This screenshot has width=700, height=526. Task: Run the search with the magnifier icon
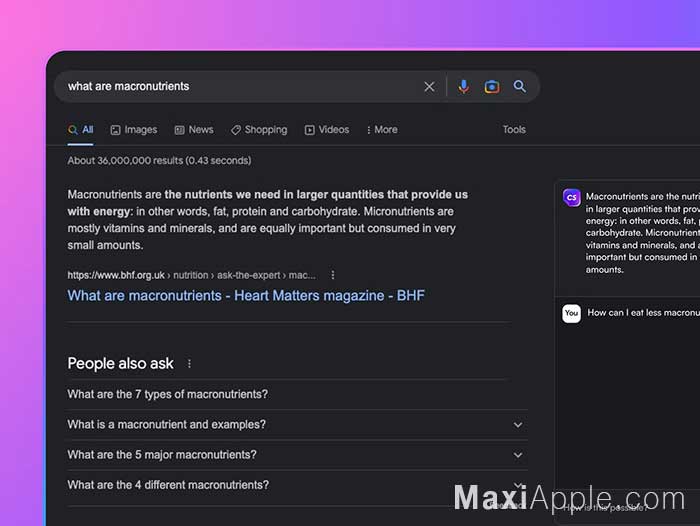coord(519,86)
